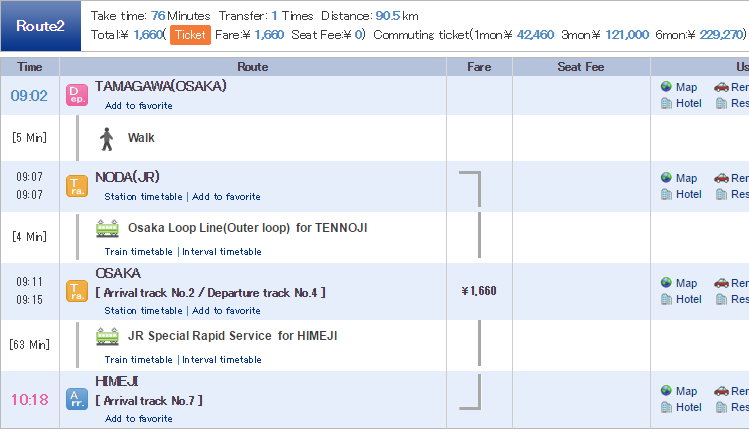
Task: Add OSAKA station to favorite
Action: click(226, 311)
